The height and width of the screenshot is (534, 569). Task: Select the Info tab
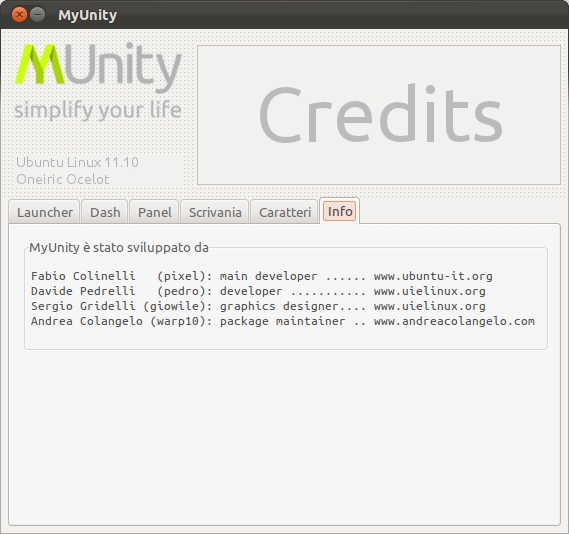[340, 211]
